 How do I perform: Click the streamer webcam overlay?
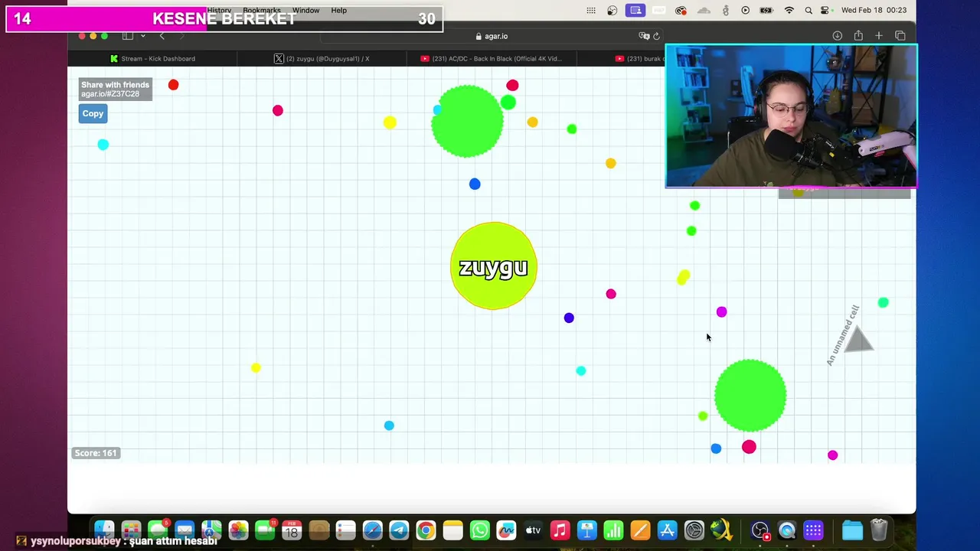click(791, 116)
